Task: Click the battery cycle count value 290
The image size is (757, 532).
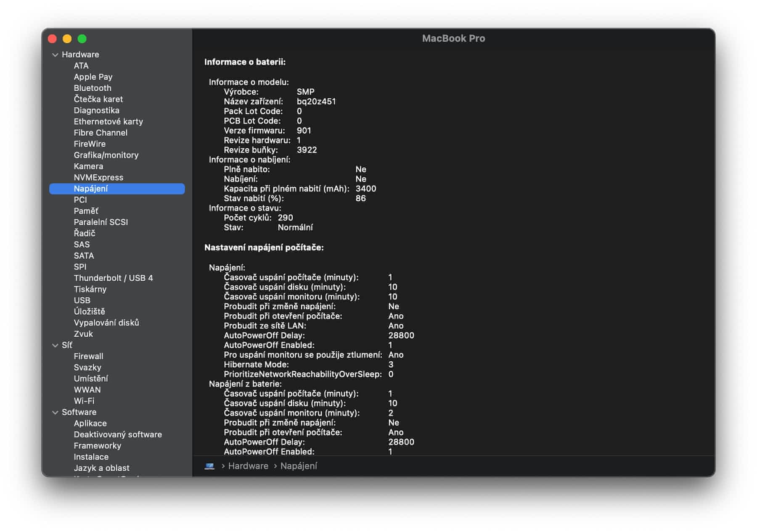Action: (285, 218)
